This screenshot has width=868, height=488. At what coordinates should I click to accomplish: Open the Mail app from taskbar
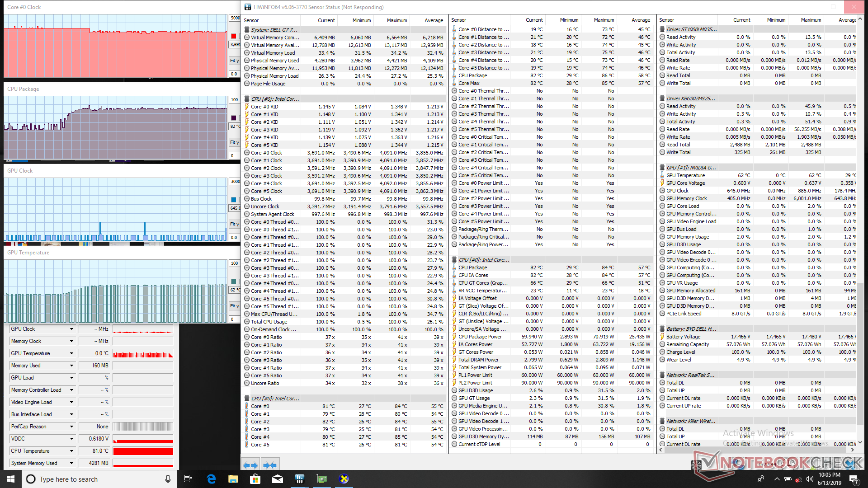click(x=277, y=479)
